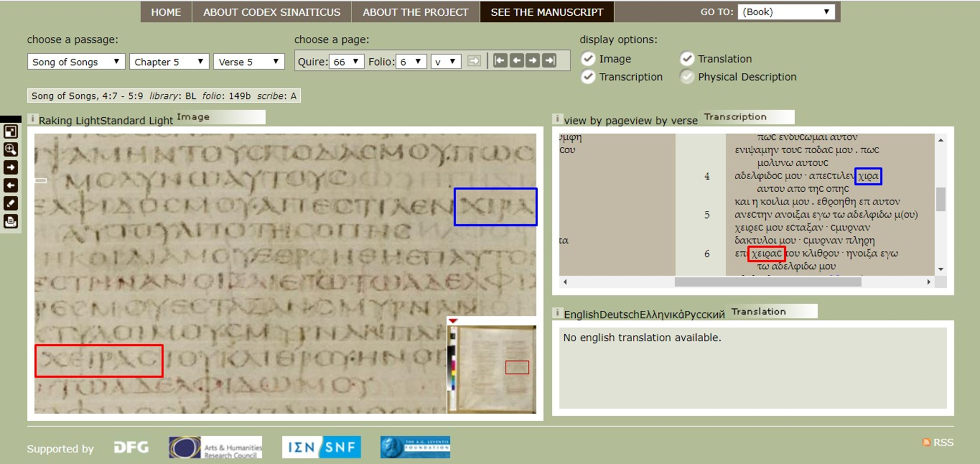Click the right arrow icon in left toolbar

[x=10, y=167]
